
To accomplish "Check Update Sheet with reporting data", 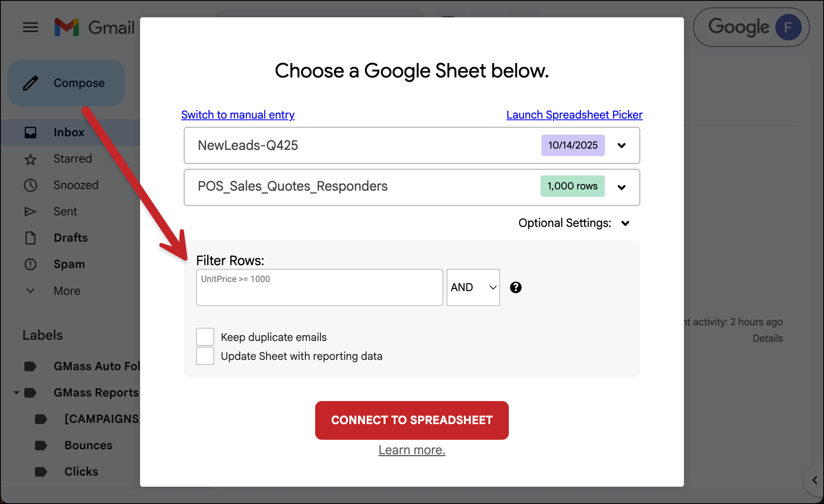I will click(x=205, y=356).
